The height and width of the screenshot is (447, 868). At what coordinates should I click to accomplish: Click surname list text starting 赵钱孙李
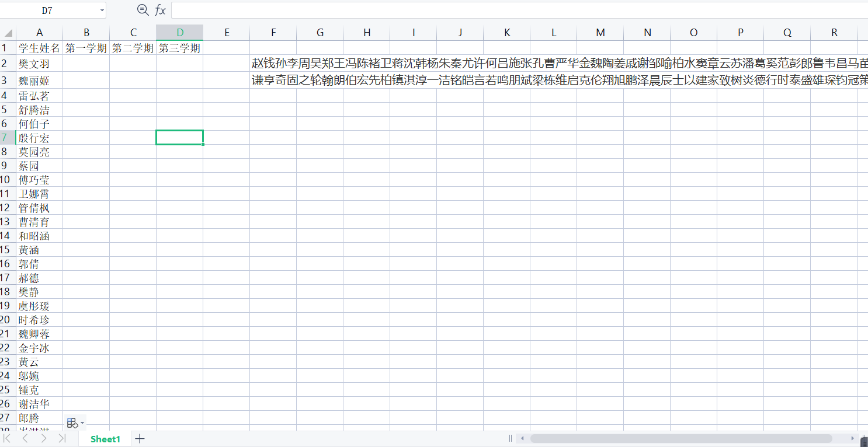(560, 64)
